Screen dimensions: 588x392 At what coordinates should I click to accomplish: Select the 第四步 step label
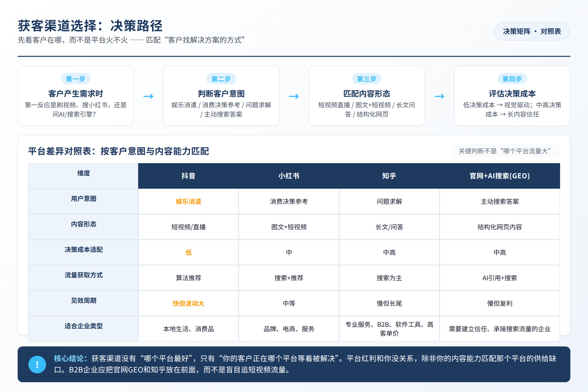pyautogui.click(x=512, y=79)
